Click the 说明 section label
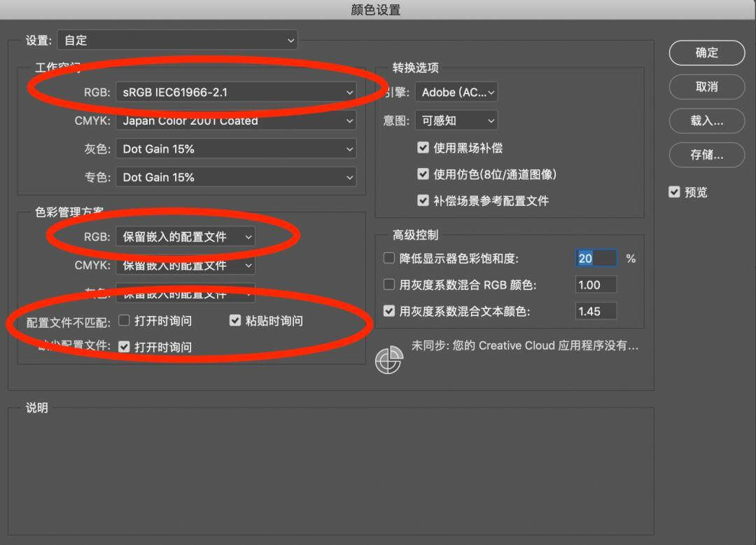Screen dimensions: 756x545 click(36, 408)
